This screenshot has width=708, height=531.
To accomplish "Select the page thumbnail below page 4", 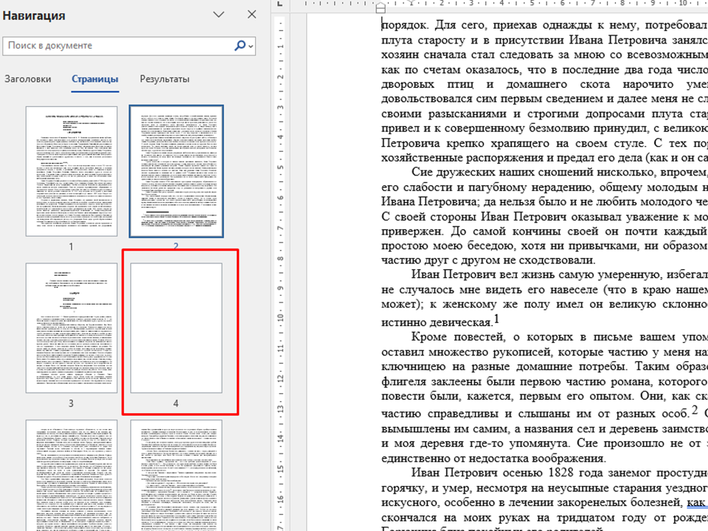I will (176, 475).
